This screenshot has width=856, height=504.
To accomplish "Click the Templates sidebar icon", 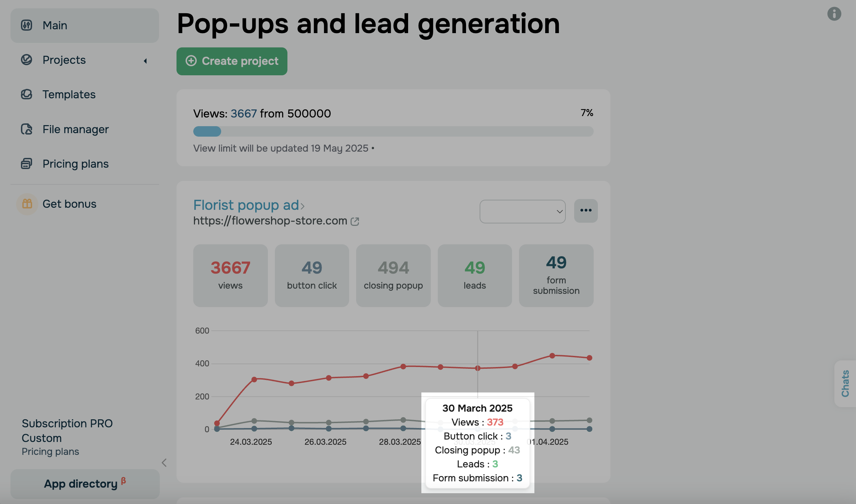I will (x=27, y=94).
